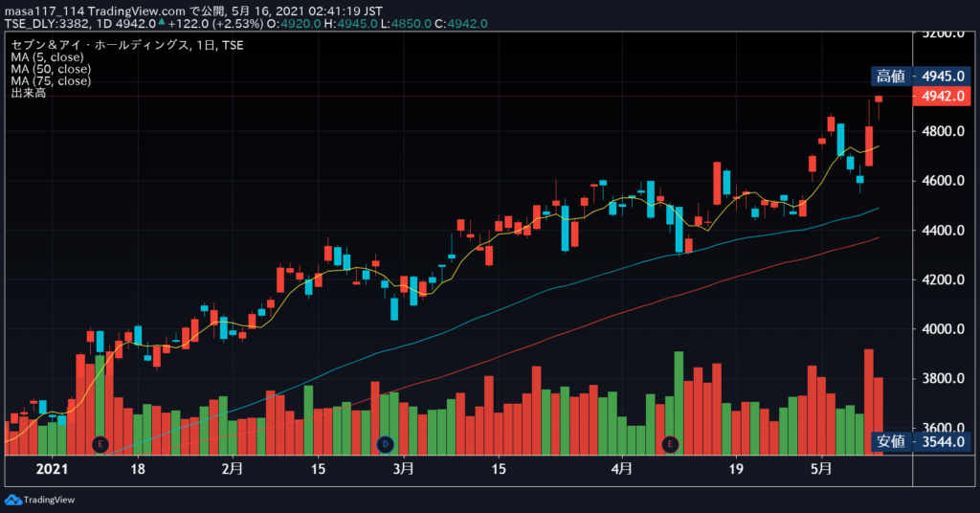Click the 高値 4945.0 price label
The width and height of the screenshot is (980, 513).
coord(922,77)
